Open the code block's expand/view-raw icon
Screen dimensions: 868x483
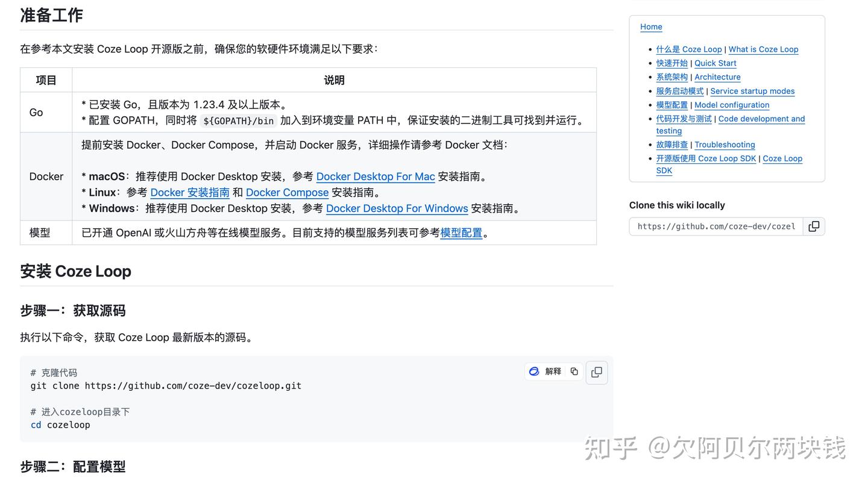pos(596,372)
